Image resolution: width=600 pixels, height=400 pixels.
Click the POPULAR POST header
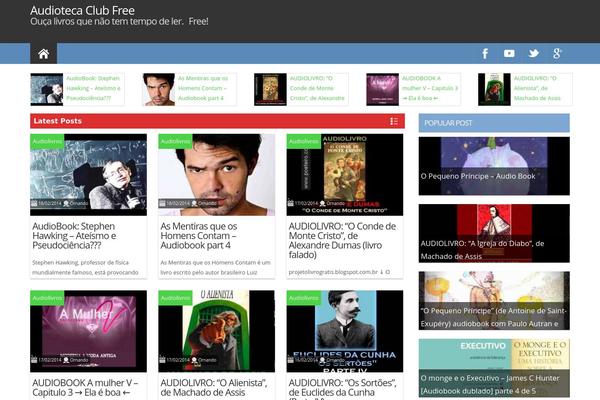(494, 123)
